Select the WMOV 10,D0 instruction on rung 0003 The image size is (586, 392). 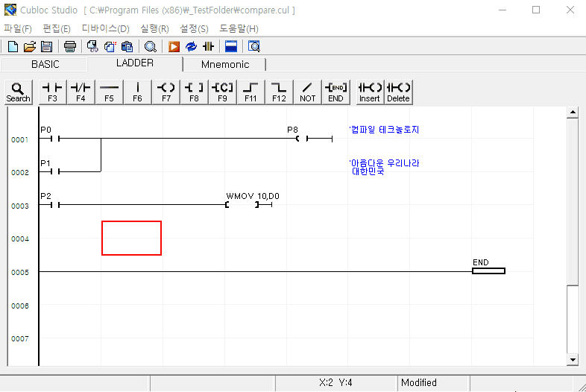click(x=252, y=201)
